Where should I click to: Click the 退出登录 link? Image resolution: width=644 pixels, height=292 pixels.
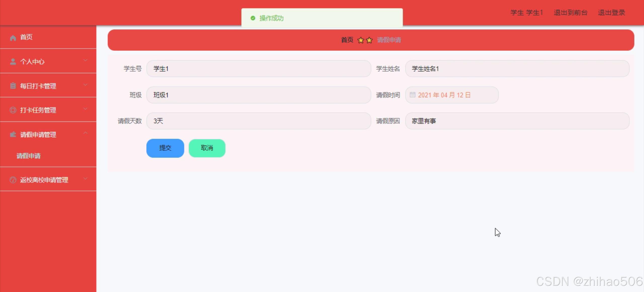coord(611,13)
